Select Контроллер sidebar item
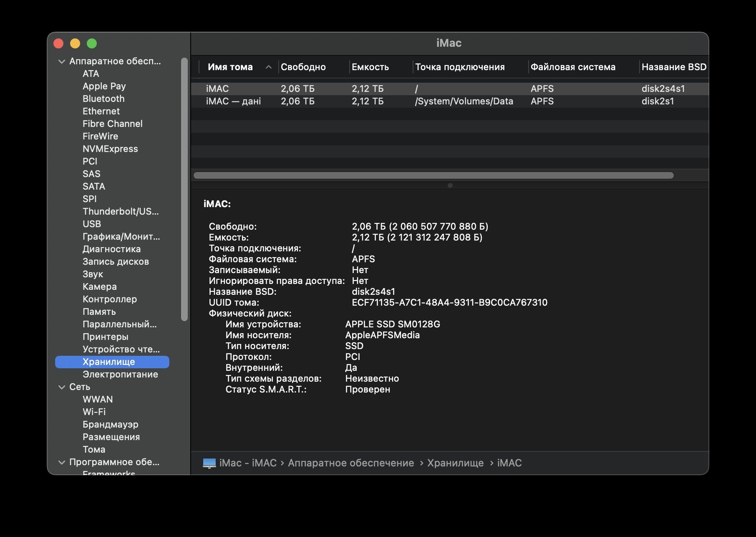 pos(110,299)
